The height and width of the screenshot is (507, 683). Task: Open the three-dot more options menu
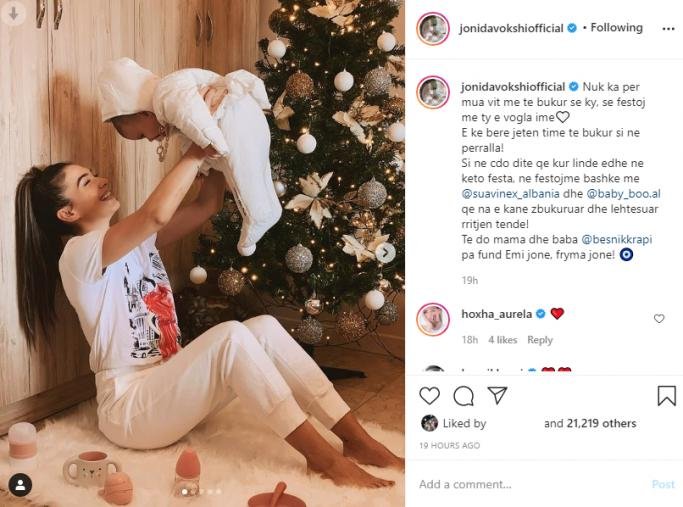pyautogui.click(x=668, y=29)
